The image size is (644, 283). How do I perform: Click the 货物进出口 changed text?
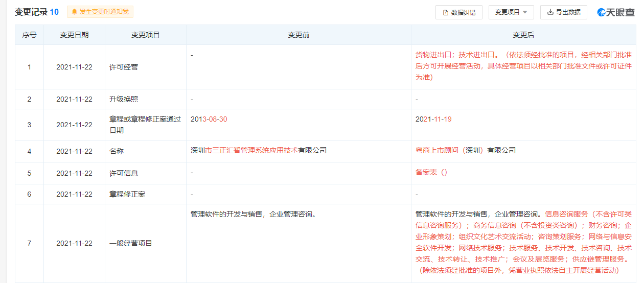coord(433,55)
